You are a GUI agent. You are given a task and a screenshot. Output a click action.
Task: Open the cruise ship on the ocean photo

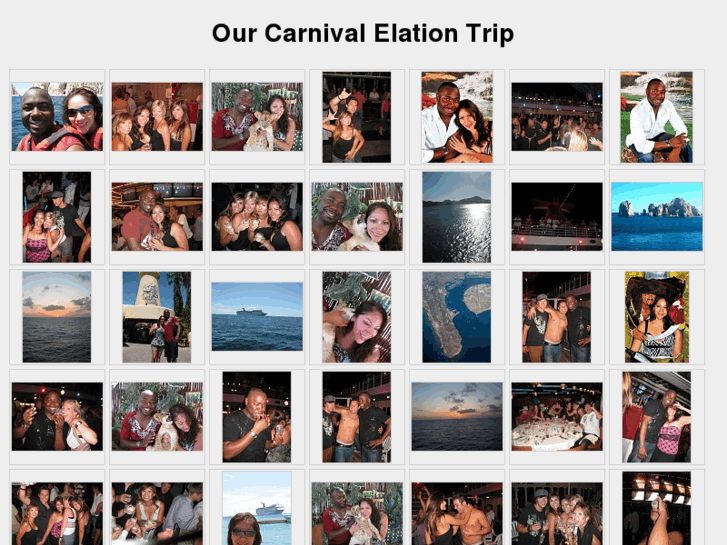pos(257,316)
